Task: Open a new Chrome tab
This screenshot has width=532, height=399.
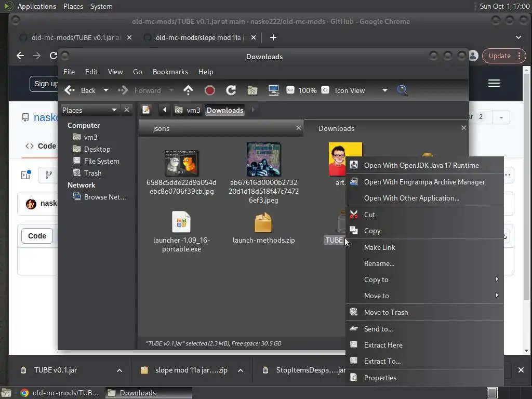Action: click(273, 37)
